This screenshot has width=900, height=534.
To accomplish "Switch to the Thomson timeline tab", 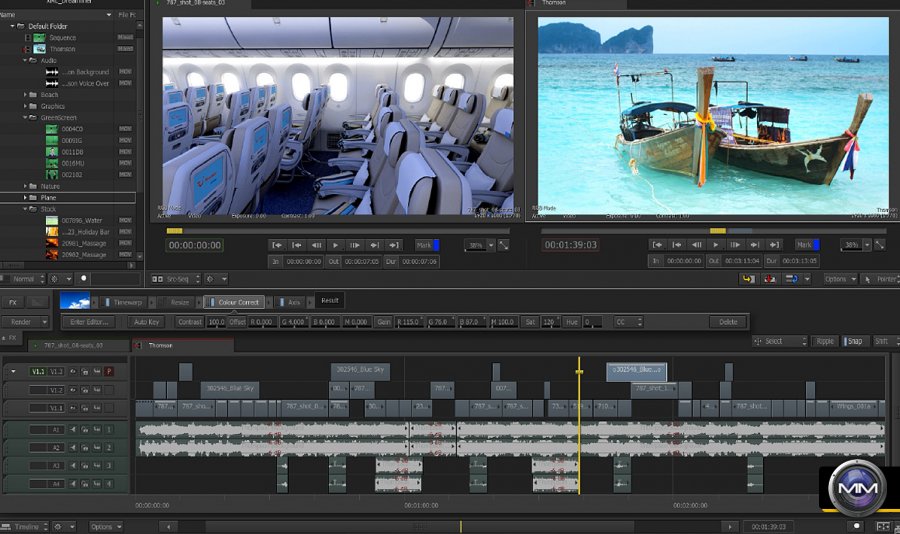I will pyautogui.click(x=162, y=345).
